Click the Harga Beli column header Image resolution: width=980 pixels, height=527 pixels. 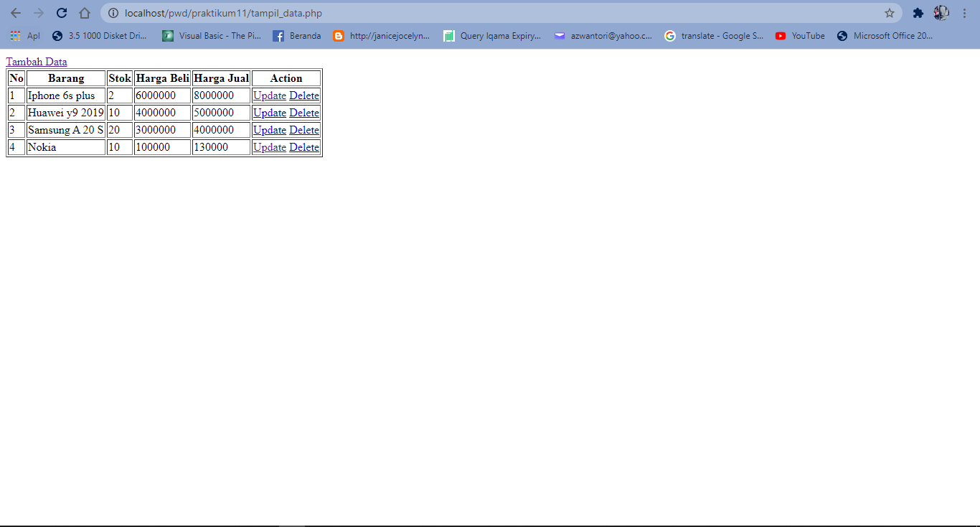click(x=162, y=78)
